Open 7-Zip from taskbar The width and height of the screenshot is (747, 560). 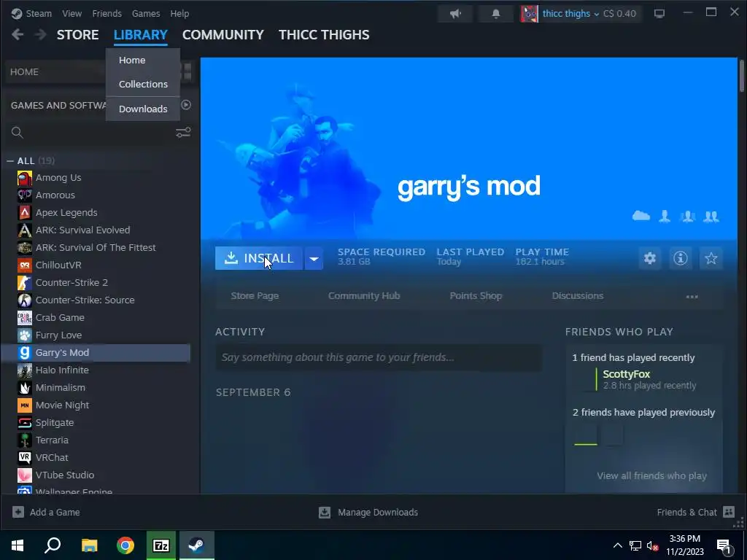[161, 545]
